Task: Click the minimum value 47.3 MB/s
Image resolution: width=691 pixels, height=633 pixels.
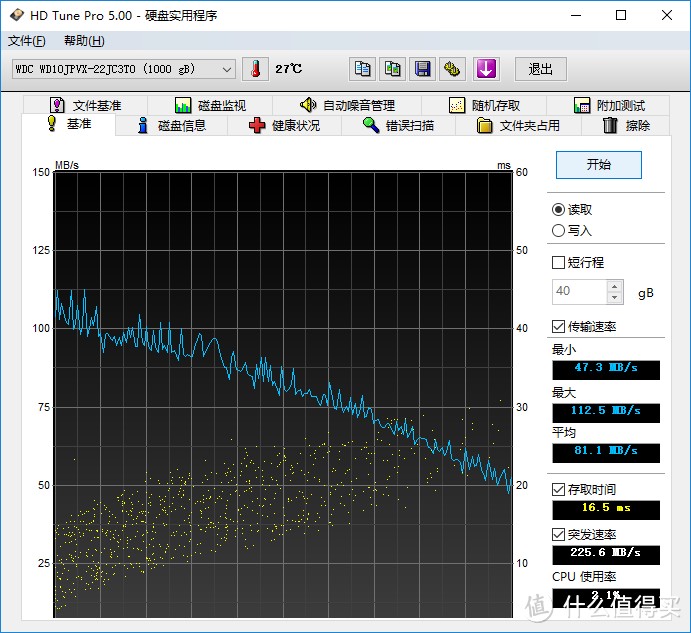Action: pyautogui.click(x=606, y=370)
